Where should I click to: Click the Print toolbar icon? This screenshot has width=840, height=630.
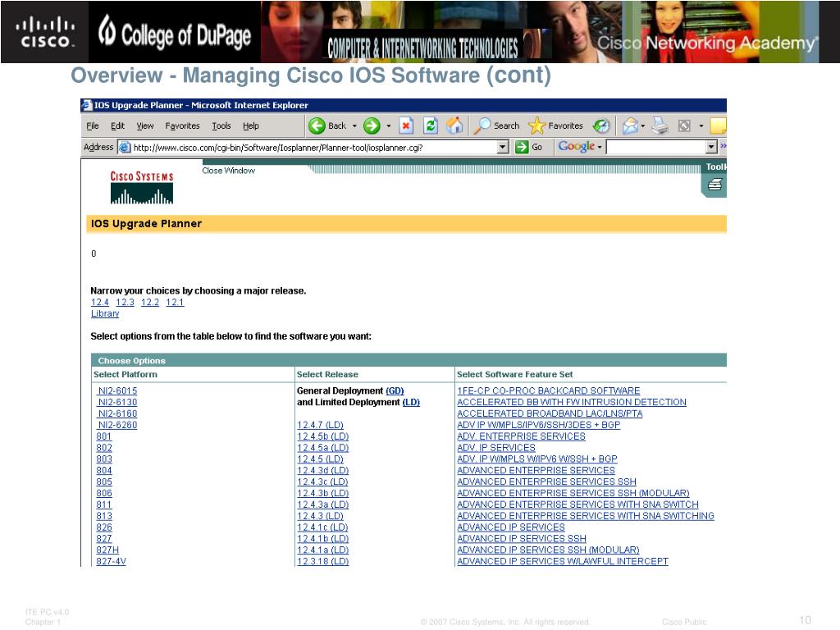pyautogui.click(x=660, y=126)
